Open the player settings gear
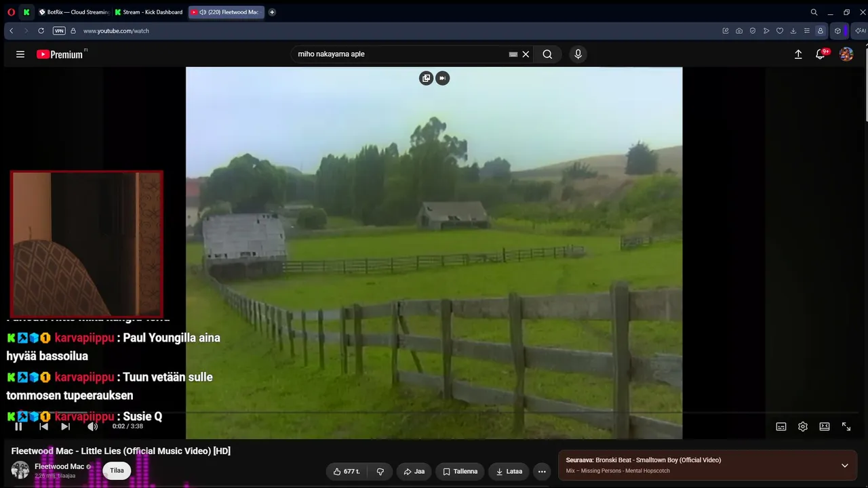 (803, 426)
